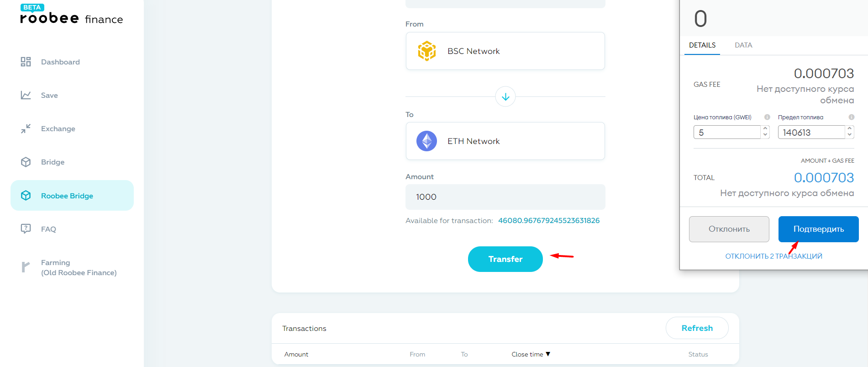Decrease gas limit with the down stepper

[x=849, y=135]
